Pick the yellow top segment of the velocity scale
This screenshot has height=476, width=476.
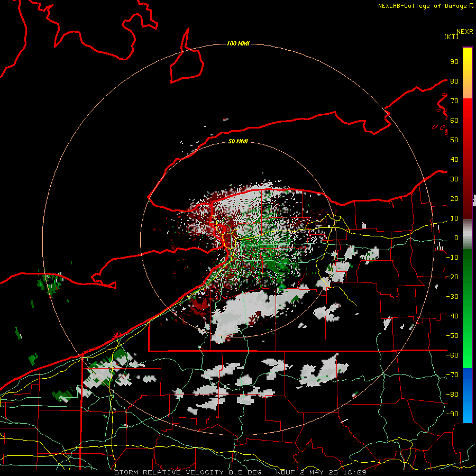467,73
